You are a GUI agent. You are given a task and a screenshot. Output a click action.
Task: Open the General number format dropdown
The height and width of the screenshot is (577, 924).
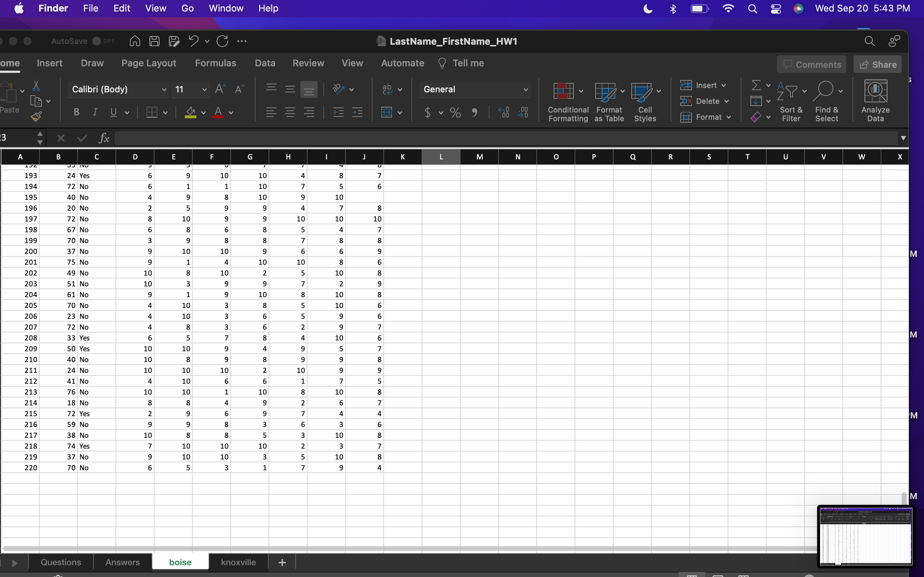[526, 89]
